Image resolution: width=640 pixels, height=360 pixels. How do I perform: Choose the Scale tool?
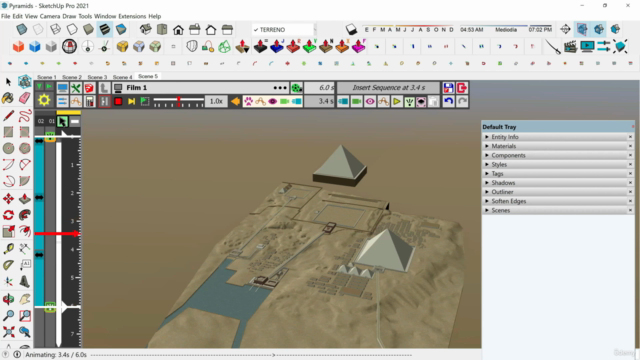click(8, 231)
